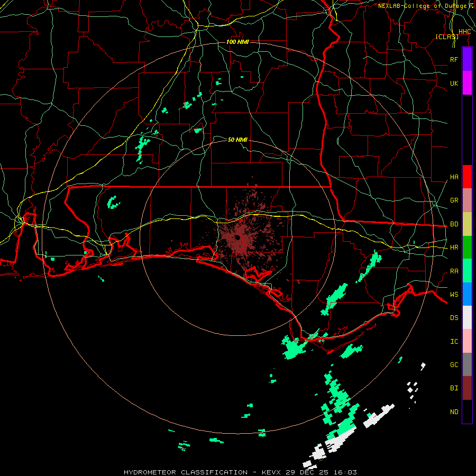The image size is (476, 476).
Task: Click the 'BI' legend label
Action: [x=454, y=388]
